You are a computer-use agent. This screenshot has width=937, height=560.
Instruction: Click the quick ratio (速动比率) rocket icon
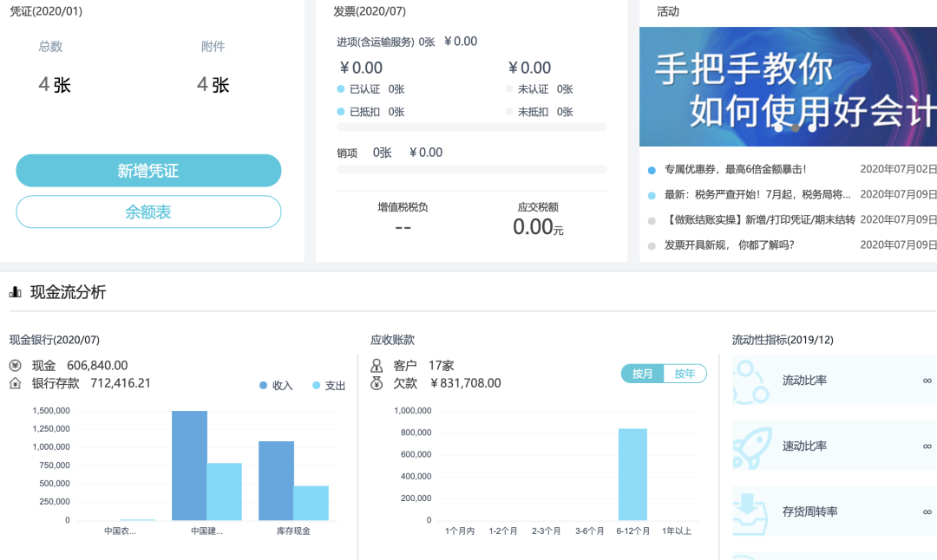751,446
